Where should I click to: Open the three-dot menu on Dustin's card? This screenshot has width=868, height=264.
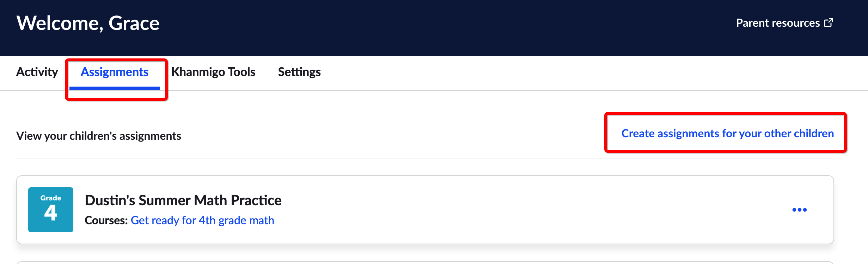[x=799, y=210]
